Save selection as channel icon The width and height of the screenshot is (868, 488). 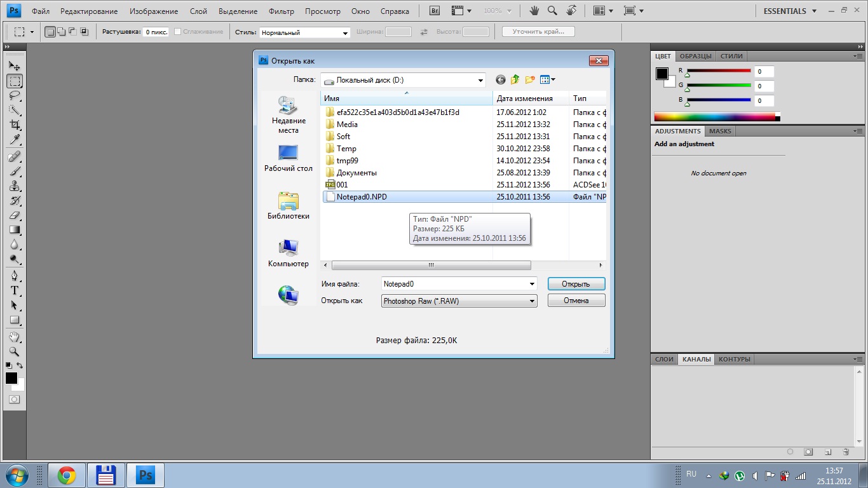[808, 452]
